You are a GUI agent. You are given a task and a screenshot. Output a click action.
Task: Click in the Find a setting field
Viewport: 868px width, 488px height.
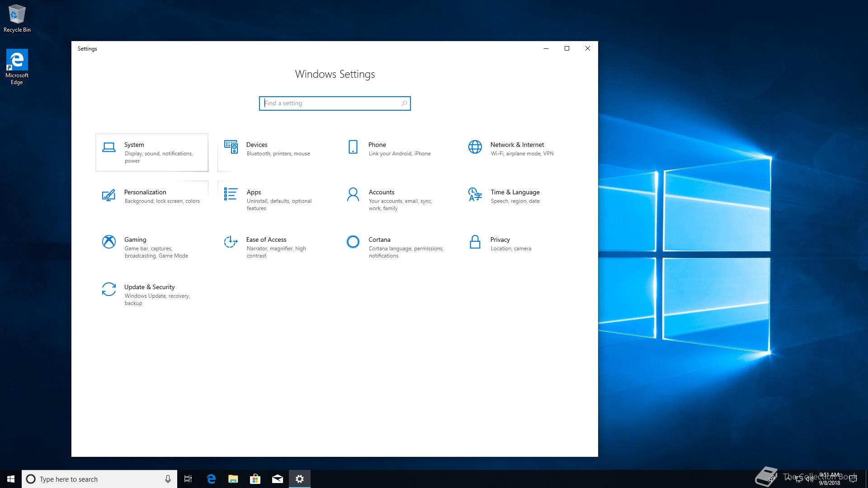[x=335, y=103]
